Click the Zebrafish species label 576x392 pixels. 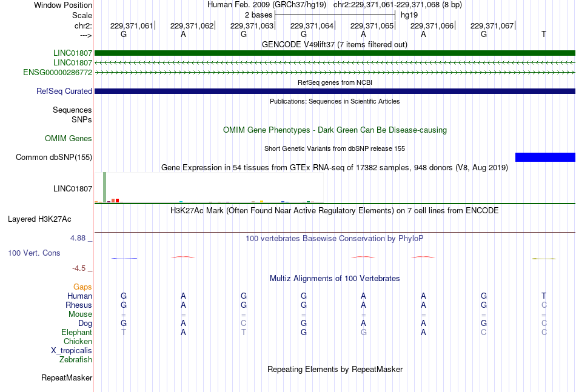tap(76, 360)
